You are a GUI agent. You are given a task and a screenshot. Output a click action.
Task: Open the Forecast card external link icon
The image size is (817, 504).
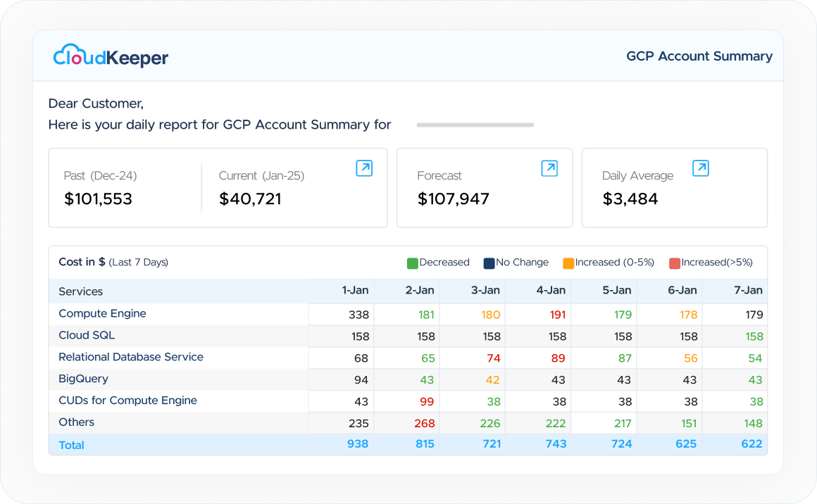tap(549, 168)
